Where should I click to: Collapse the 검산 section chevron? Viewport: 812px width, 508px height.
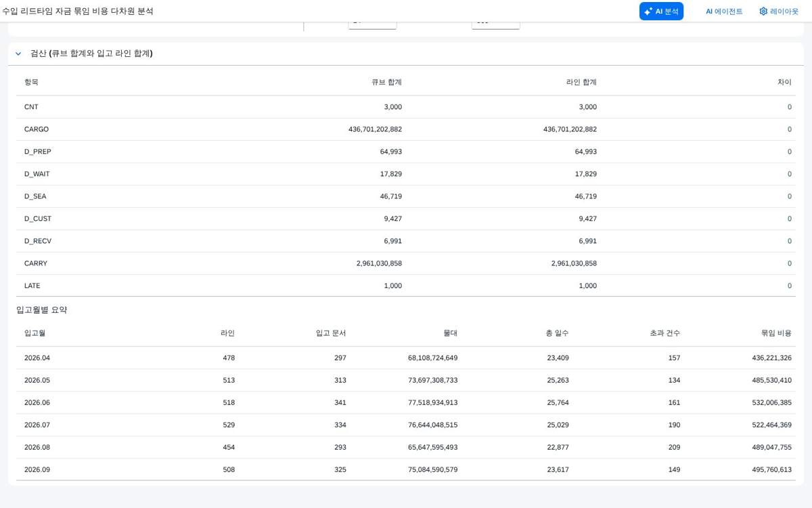point(18,54)
